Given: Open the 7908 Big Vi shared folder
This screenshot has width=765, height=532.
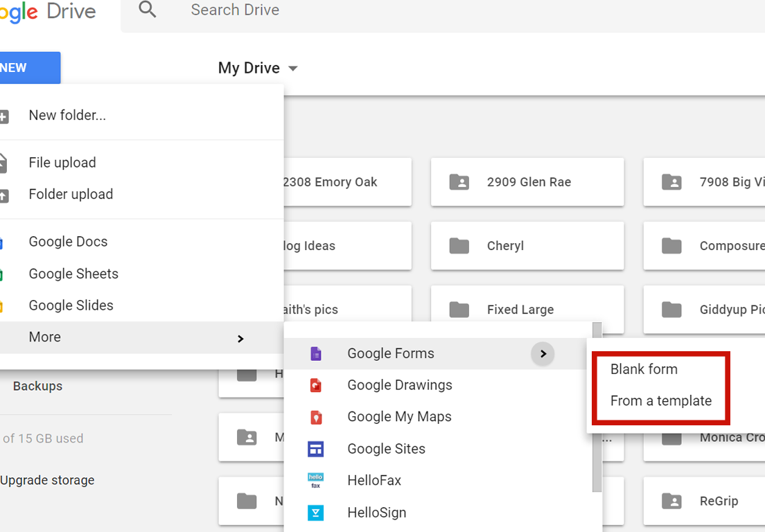Looking at the screenshot, I should point(705,182).
